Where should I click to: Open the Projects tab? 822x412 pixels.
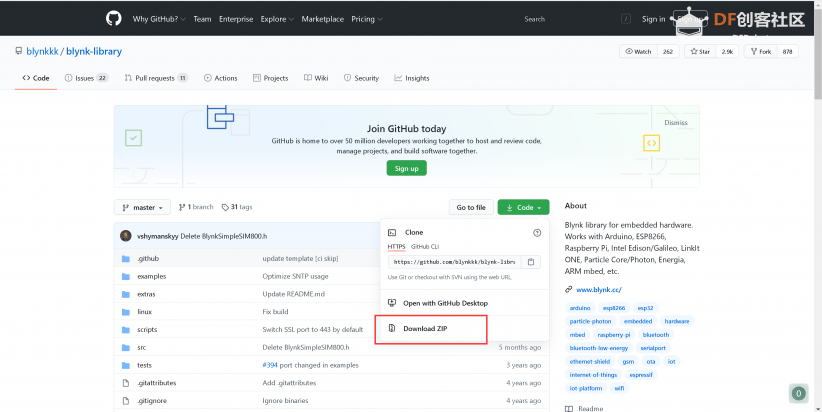[271, 78]
